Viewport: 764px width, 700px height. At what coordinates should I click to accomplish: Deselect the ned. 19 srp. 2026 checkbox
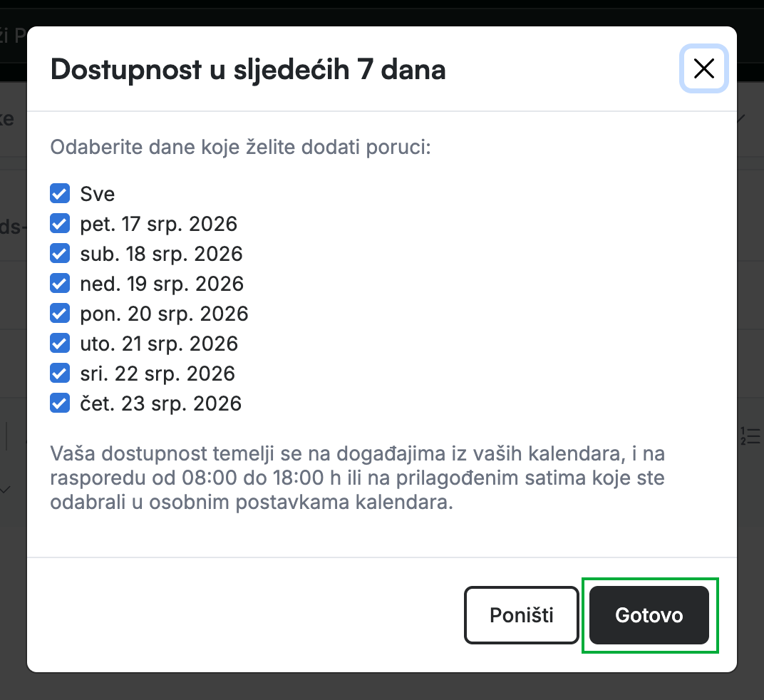pos(60,284)
